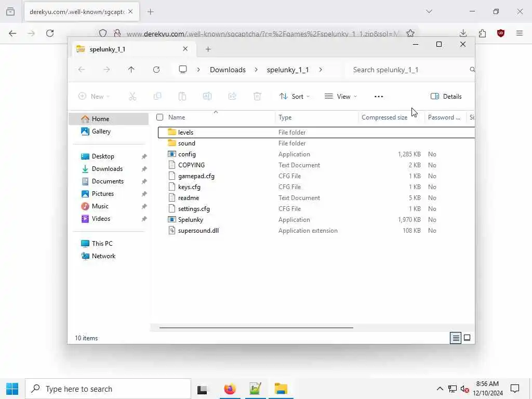
Task: Click the Paste clipboard icon
Action: pos(182,96)
